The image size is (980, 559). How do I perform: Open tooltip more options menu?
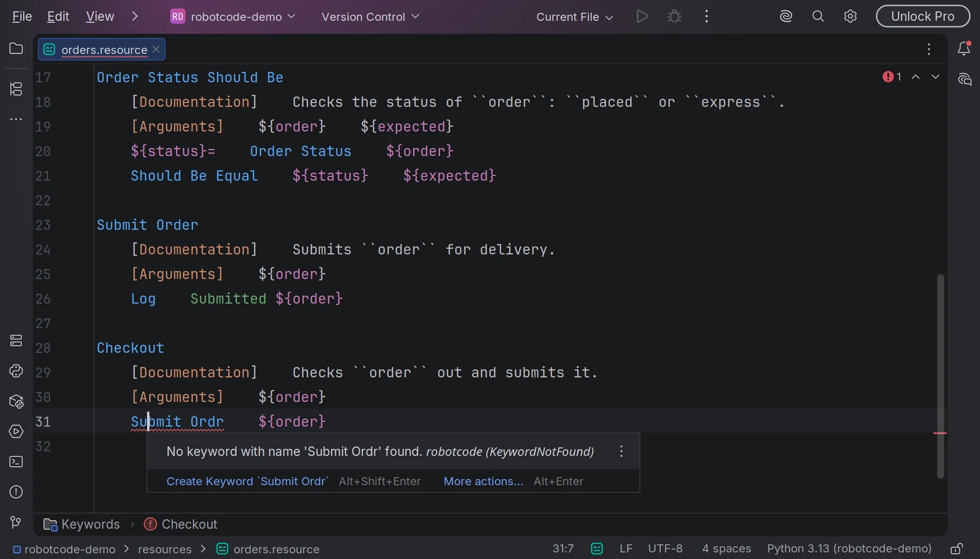click(x=621, y=451)
